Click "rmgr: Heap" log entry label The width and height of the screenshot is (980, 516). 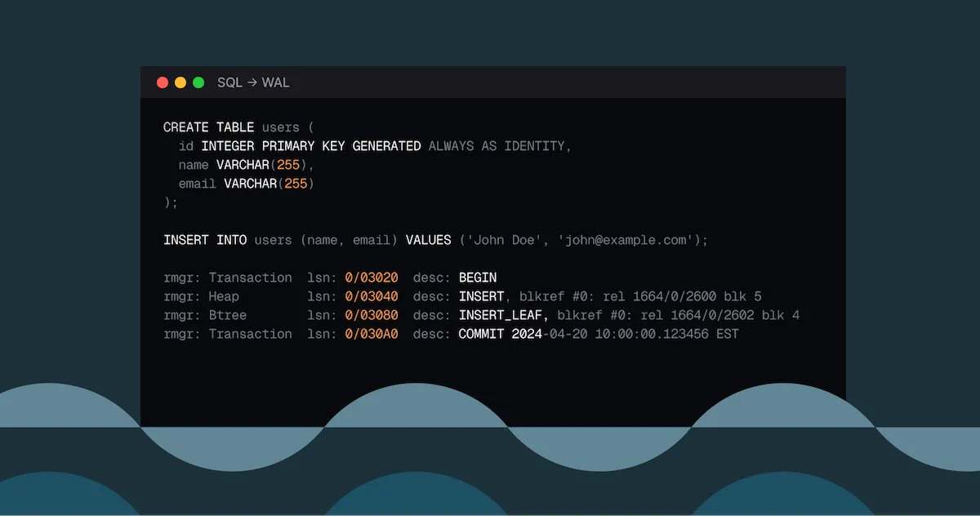[x=201, y=296]
